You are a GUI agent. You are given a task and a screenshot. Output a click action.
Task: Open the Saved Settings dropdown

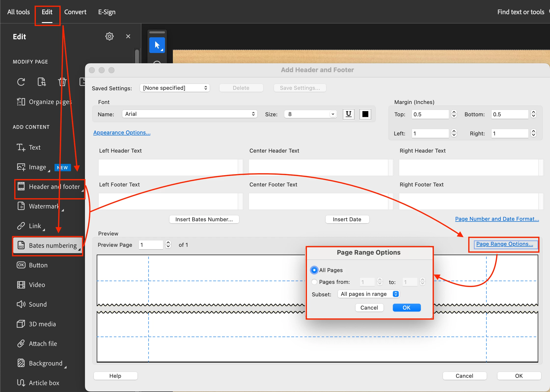(x=175, y=88)
